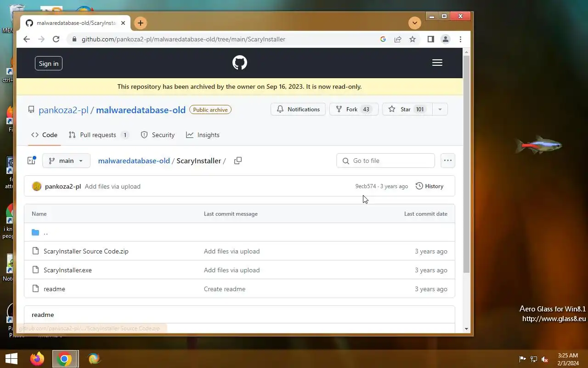Viewport: 588px width, 368px height.
Task: Copy path using the copy icon
Action: (237, 161)
